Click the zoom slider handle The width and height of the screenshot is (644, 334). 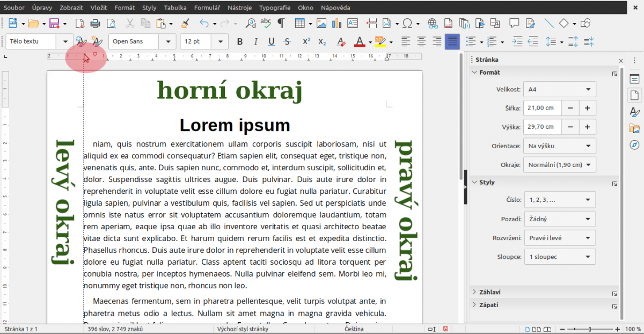pos(589,329)
